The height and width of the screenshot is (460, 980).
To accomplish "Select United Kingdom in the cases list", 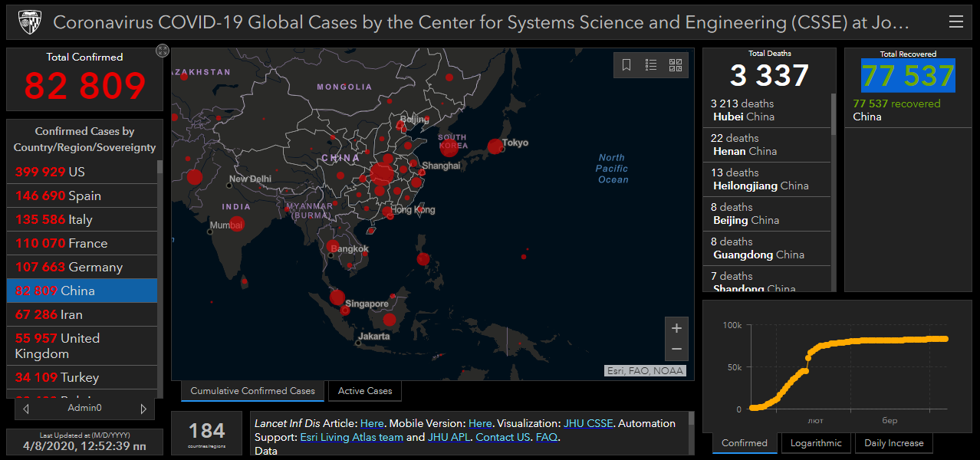I will [x=82, y=346].
